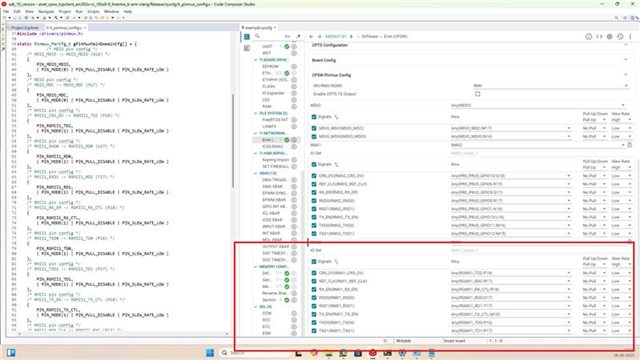Image resolution: width=640 pixels, height=360 pixels.
Task: Add an OUTPUT XBAR module instance
Action: pos(294,247)
